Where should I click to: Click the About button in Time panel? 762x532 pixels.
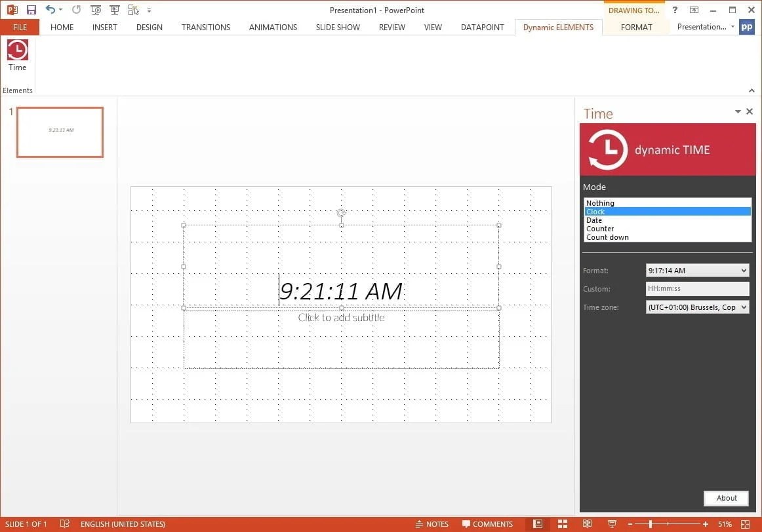pyautogui.click(x=726, y=498)
